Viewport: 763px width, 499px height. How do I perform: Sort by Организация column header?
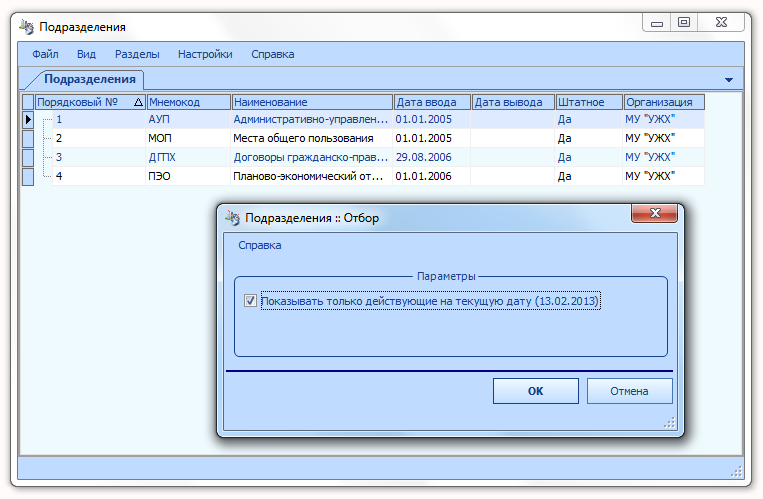[x=664, y=102]
